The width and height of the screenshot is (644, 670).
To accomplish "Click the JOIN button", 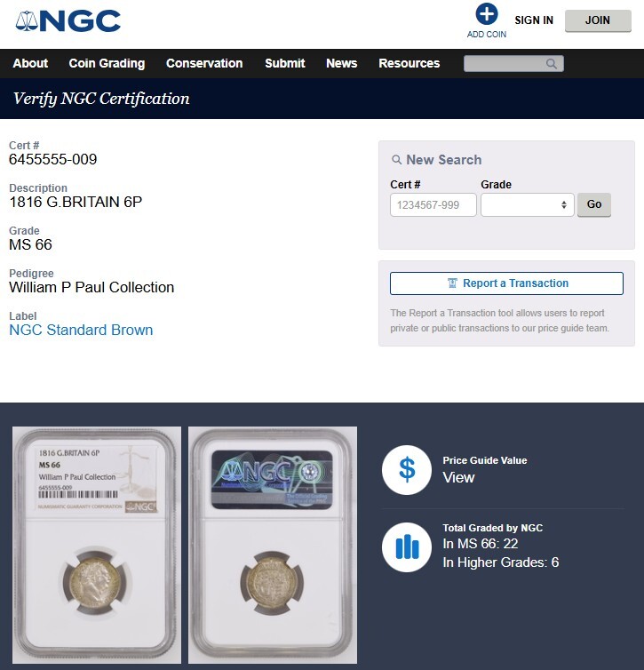I will click(x=598, y=20).
